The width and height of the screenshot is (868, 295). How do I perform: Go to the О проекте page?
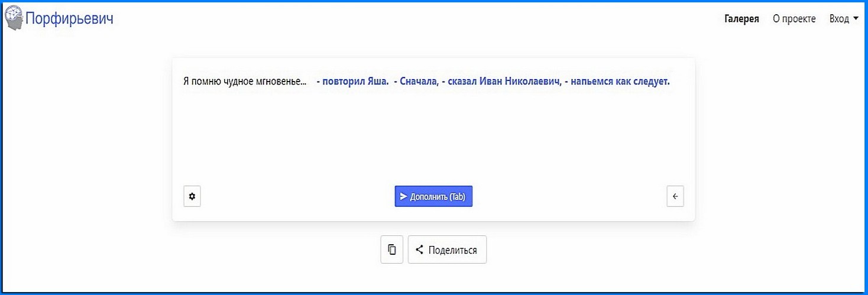point(794,19)
